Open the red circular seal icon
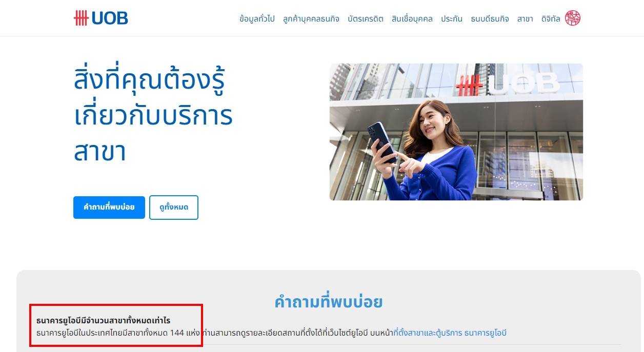Screen dimensions: 644x352 coord(573,18)
